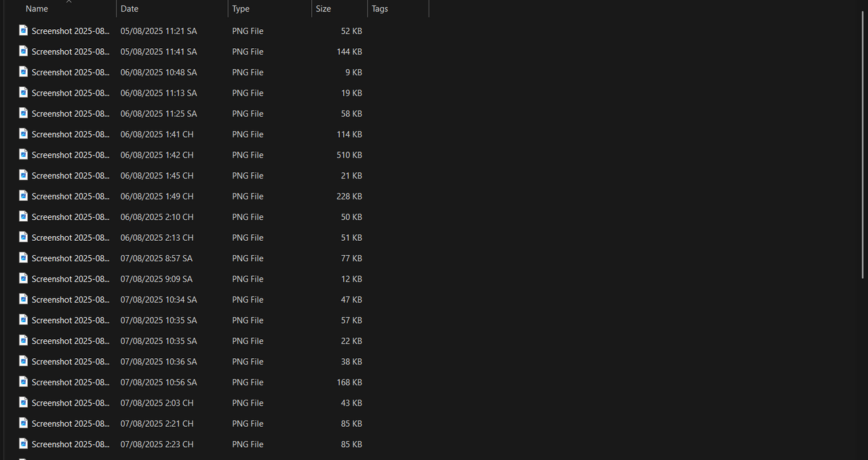The image size is (868, 460).
Task: Click the file icon dated 06/08/2025 1:49 CH
Action: [x=23, y=196]
